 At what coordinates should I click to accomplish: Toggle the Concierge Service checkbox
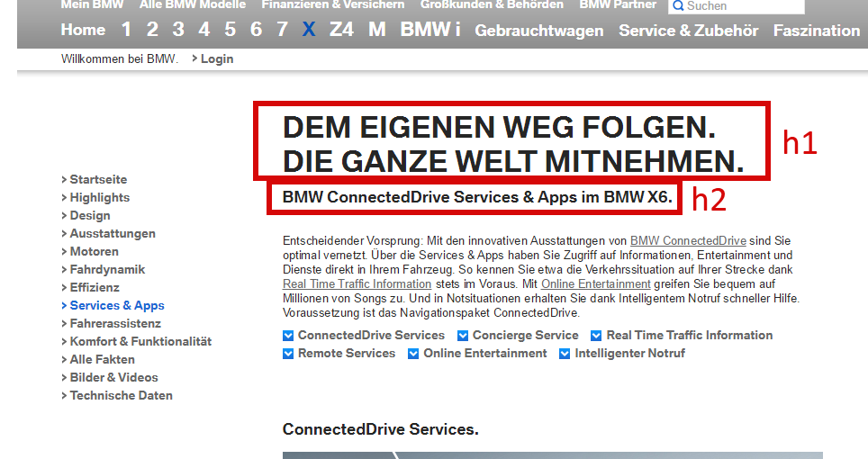(x=463, y=336)
